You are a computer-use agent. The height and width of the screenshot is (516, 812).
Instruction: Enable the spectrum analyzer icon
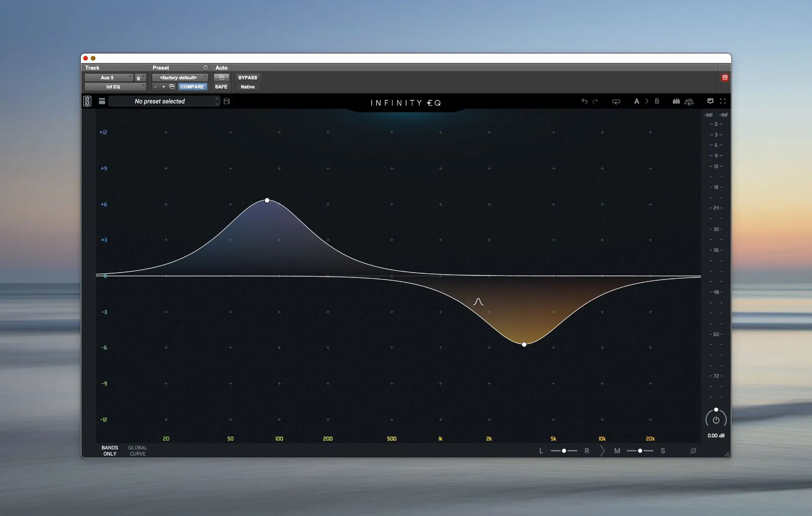point(676,101)
